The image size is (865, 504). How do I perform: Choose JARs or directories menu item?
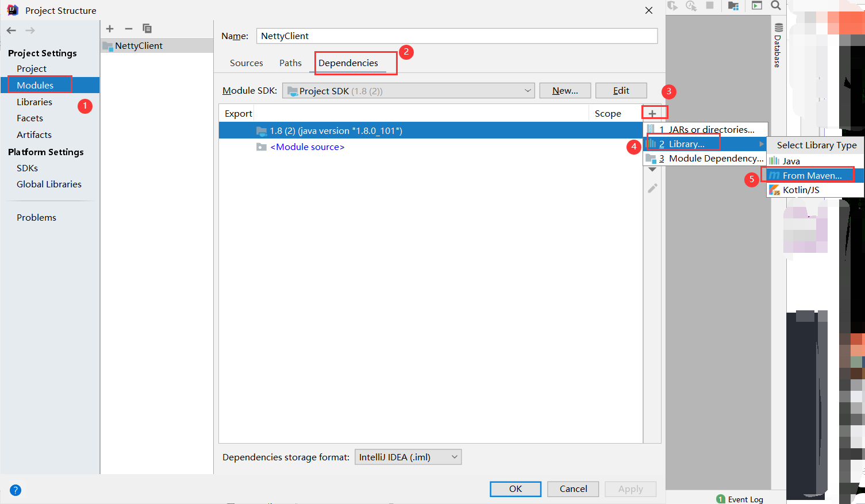pos(705,130)
